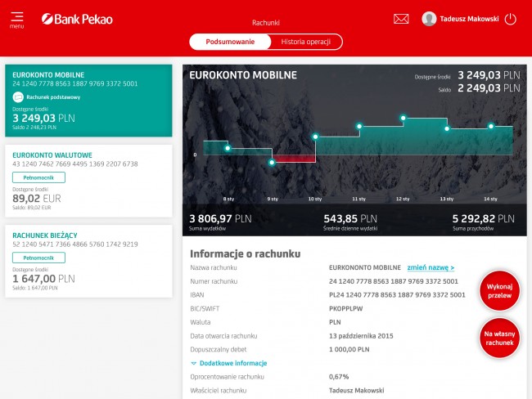Click the Saldo 2 249,03 PLN in chart header

click(x=489, y=88)
